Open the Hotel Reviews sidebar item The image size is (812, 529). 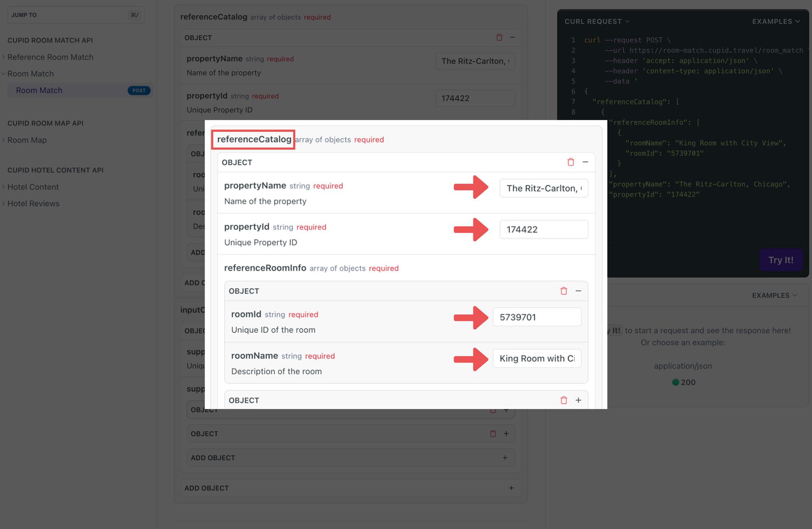[33, 204]
